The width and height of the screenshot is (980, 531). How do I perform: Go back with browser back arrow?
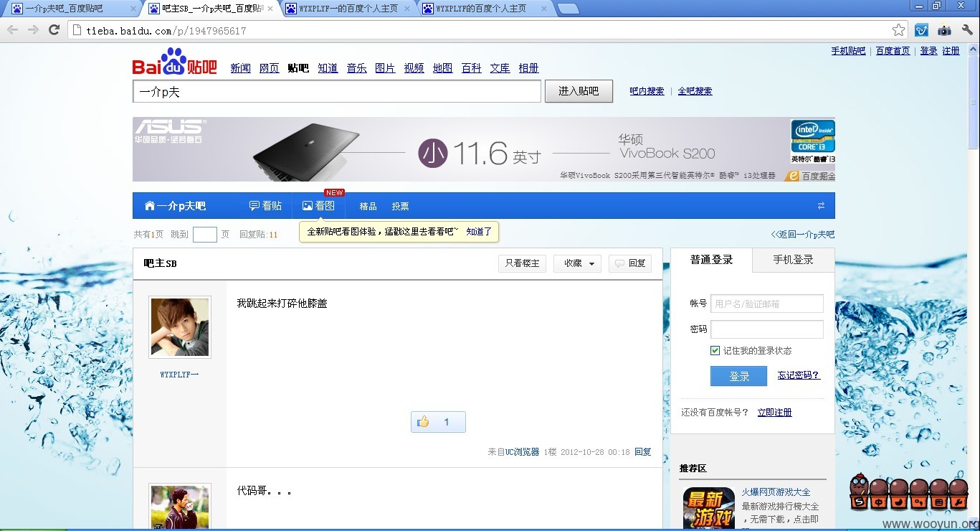pyautogui.click(x=12, y=30)
